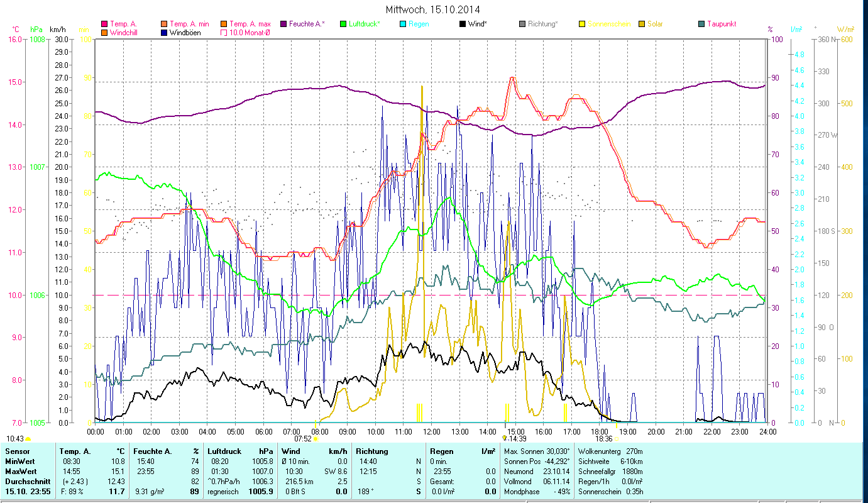The image size is (868, 503).
Task: Click the 15.10. 23:55 timestamp
Action: (29, 491)
